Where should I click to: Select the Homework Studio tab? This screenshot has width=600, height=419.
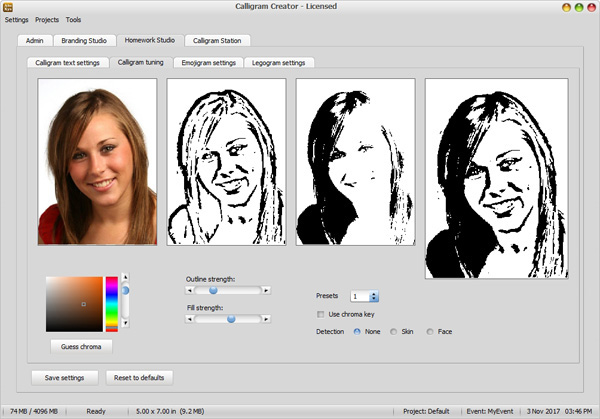150,40
